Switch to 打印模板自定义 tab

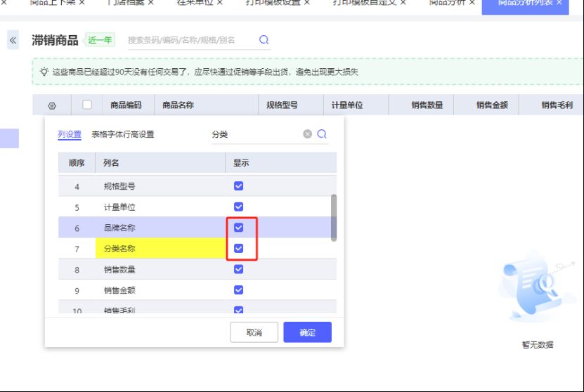pyautogui.click(x=364, y=3)
